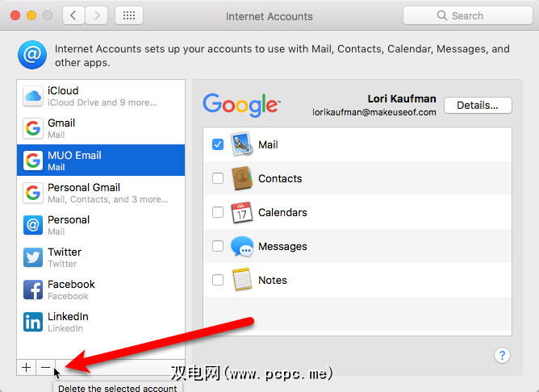Click the Contacts address book icon
Image resolution: width=539 pixels, height=392 pixels.
click(242, 178)
